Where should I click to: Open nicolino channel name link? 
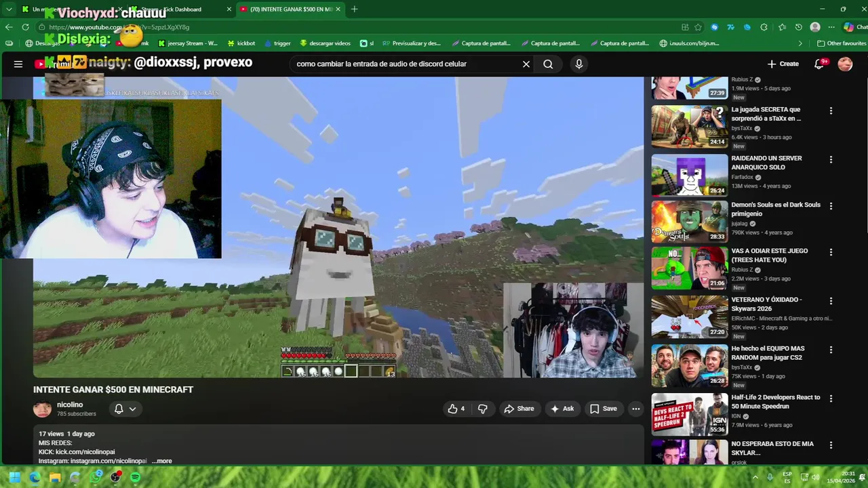coord(70,405)
